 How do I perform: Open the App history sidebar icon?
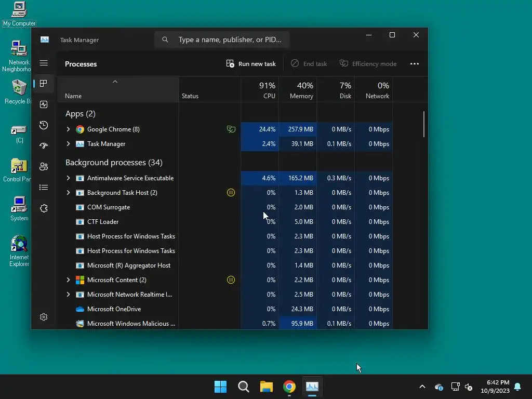coord(44,125)
